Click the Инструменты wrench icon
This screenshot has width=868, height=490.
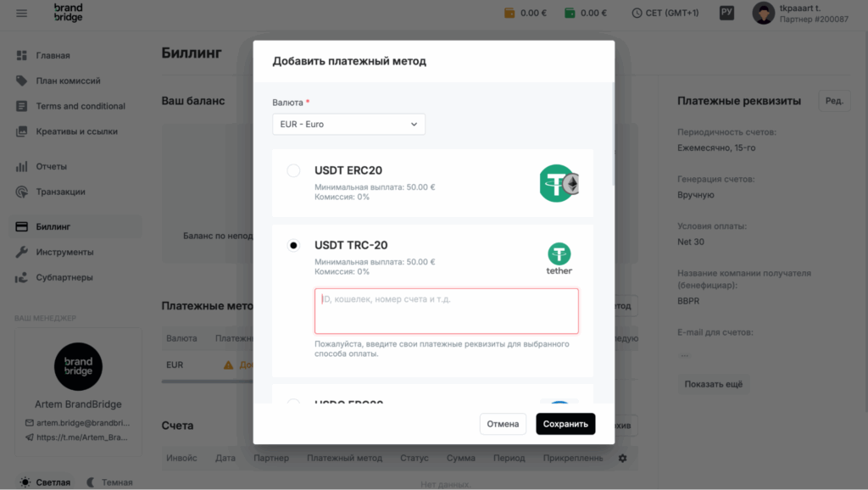click(x=21, y=253)
